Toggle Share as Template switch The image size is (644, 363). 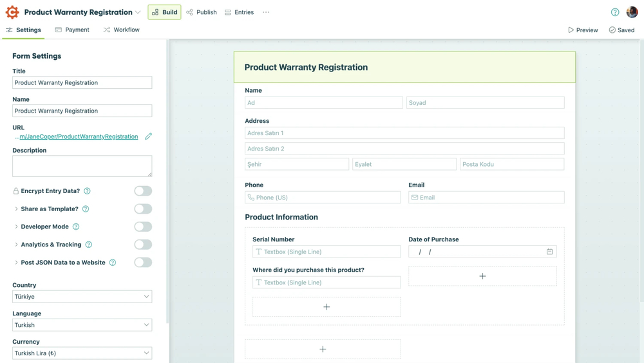pyautogui.click(x=143, y=209)
